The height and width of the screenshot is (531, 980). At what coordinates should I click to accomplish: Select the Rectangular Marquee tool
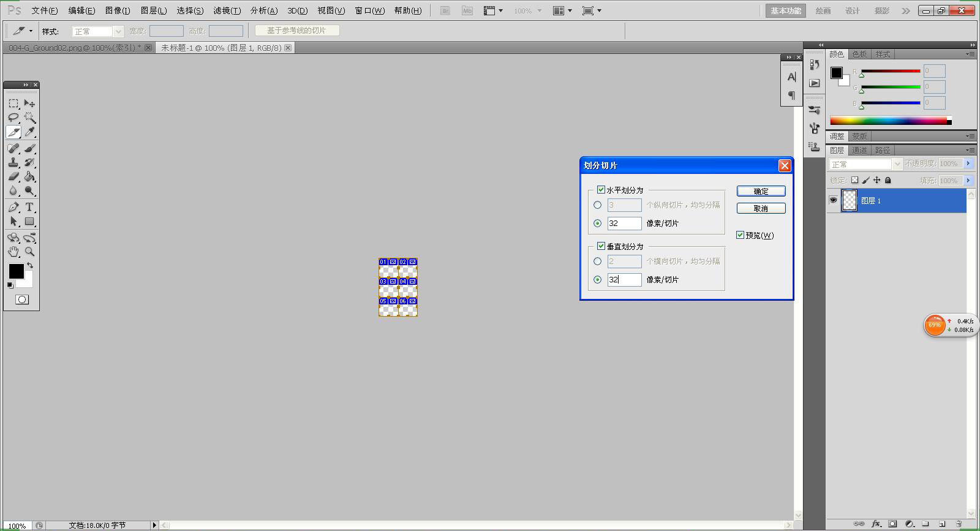tap(13, 104)
